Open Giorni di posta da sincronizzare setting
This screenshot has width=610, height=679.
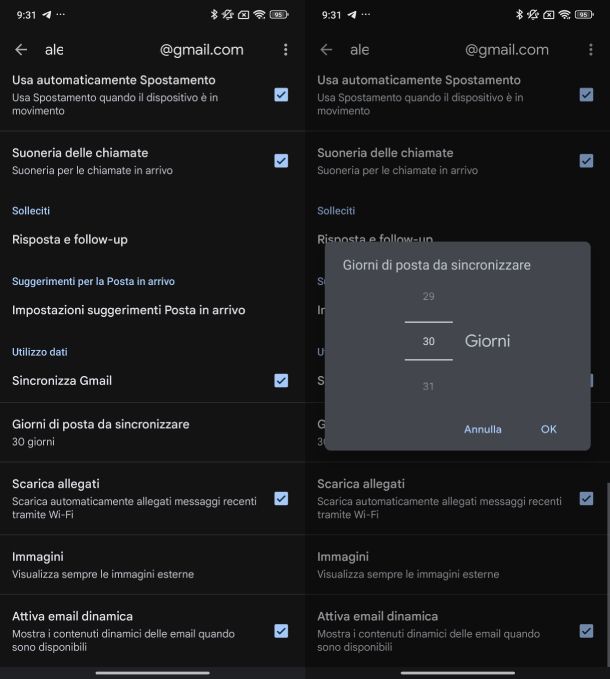tap(100, 432)
